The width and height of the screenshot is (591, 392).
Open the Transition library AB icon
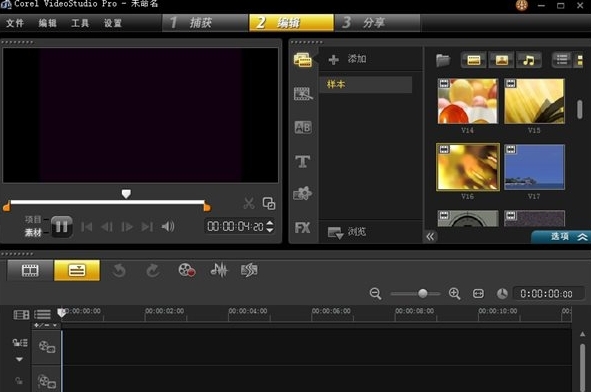click(x=303, y=127)
